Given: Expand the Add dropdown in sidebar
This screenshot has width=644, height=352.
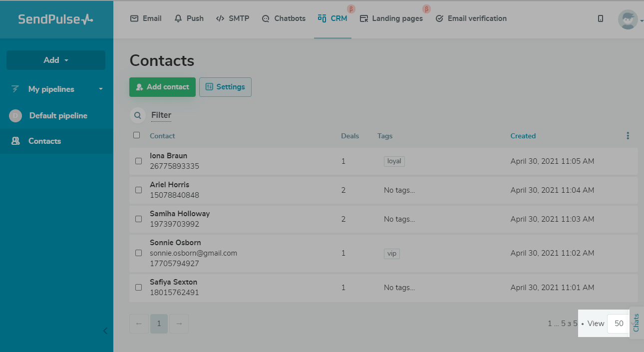Looking at the screenshot, I should (x=56, y=60).
